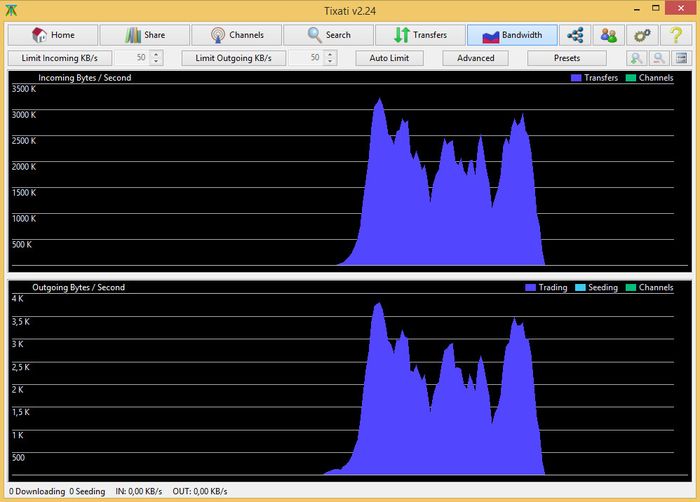This screenshot has width=700, height=502.
Task: Switch to the Transfers tab
Action: [420, 35]
